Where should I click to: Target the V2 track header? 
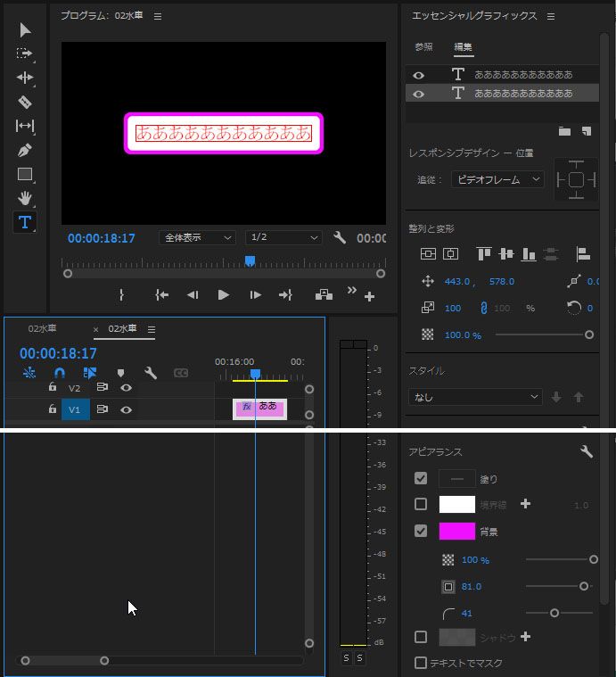click(75, 388)
